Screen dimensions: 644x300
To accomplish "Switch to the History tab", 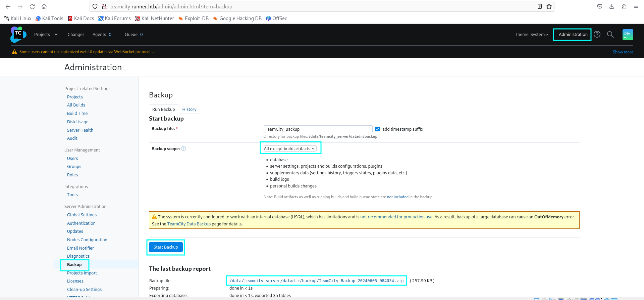I will click(x=189, y=110).
